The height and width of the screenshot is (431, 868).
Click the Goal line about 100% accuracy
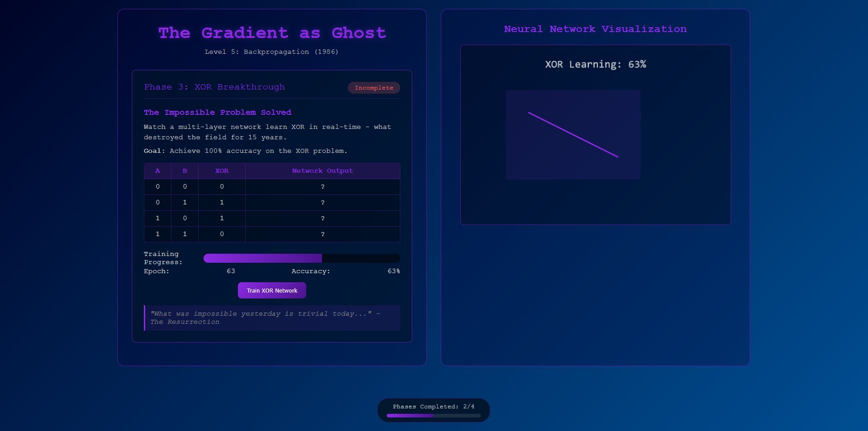point(246,151)
